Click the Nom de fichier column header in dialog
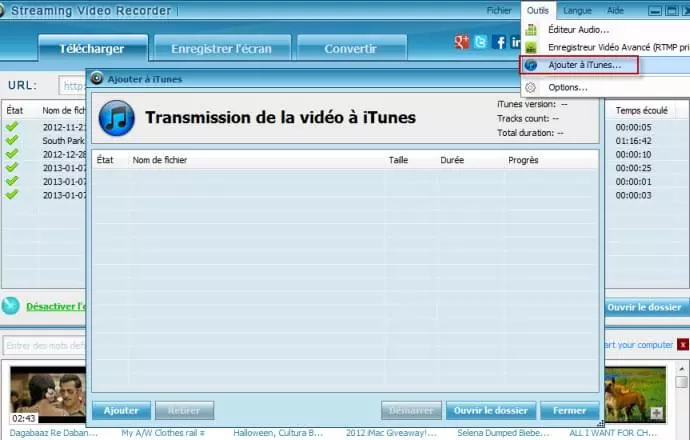690x440 pixels. click(160, 160)
